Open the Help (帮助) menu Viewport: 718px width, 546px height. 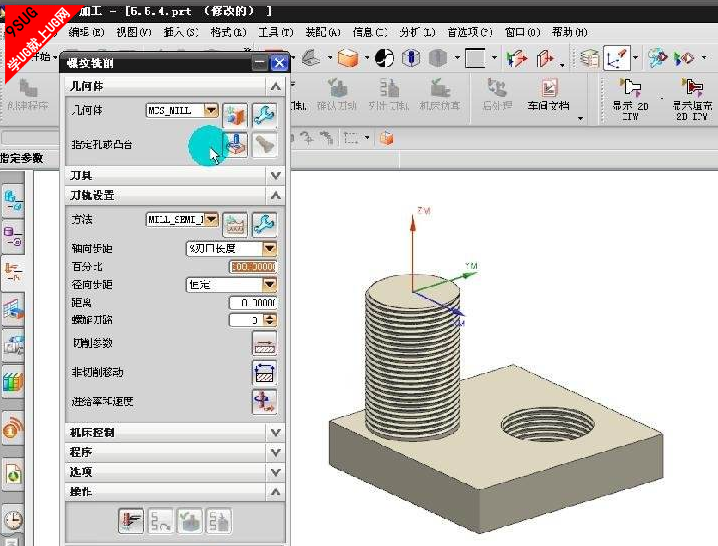[569, 32]
